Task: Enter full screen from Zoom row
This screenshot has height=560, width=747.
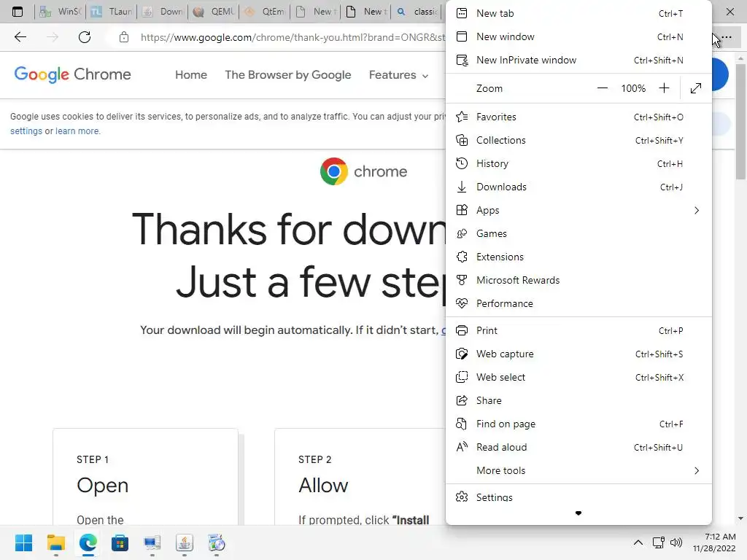Action: point(695,88)
